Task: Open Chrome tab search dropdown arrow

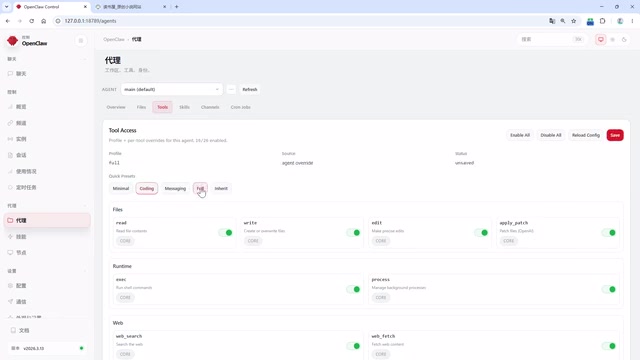Action: [x=7, y=7]
